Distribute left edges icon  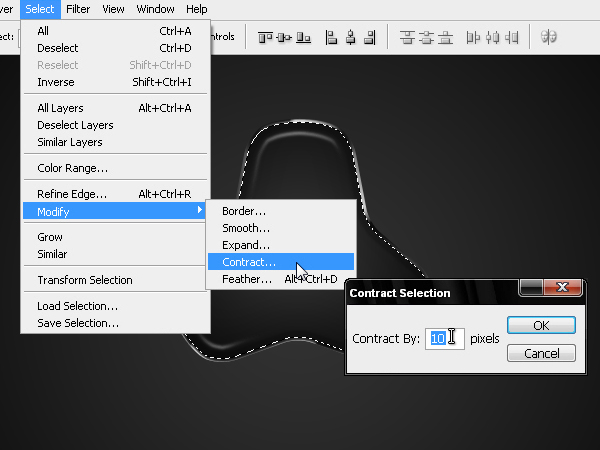point(473,38)
